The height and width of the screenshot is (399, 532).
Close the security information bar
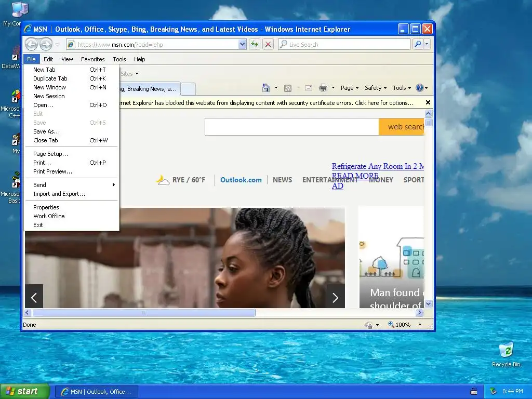[428, 102]
